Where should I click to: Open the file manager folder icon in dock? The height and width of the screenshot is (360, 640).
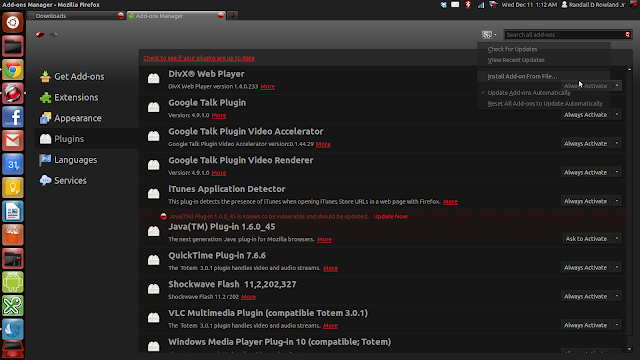click(13, 47)
